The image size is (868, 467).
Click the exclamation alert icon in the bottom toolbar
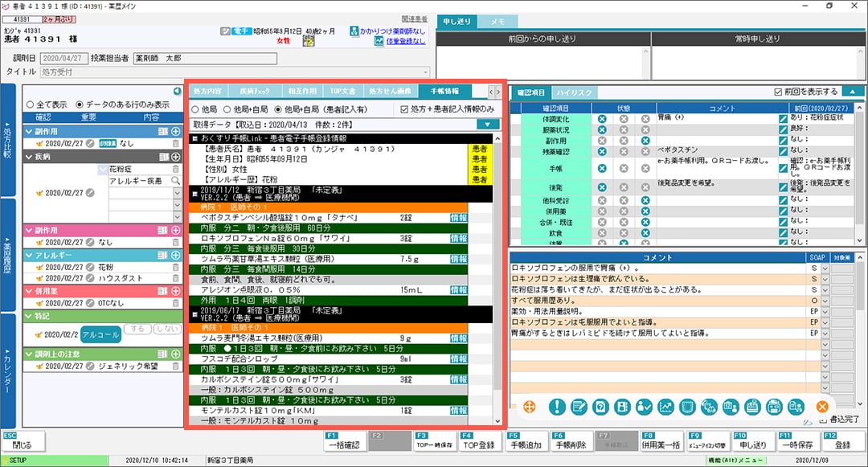(557, 408)
